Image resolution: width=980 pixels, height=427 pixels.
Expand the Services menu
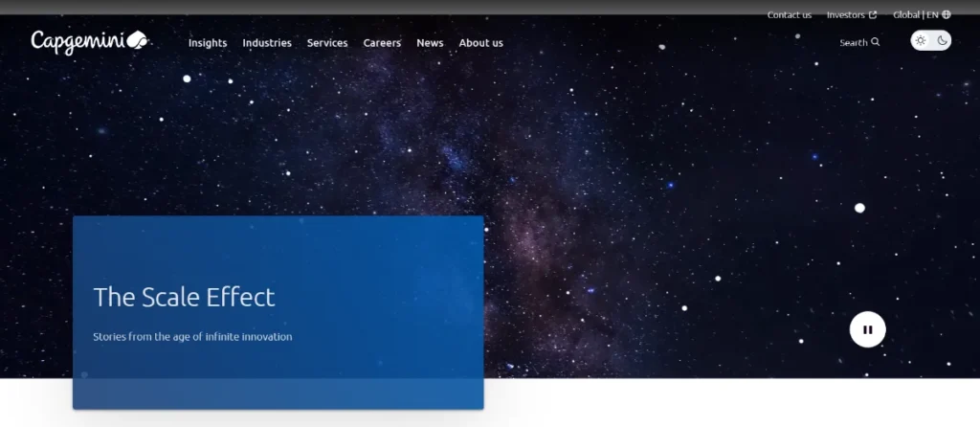327,43
